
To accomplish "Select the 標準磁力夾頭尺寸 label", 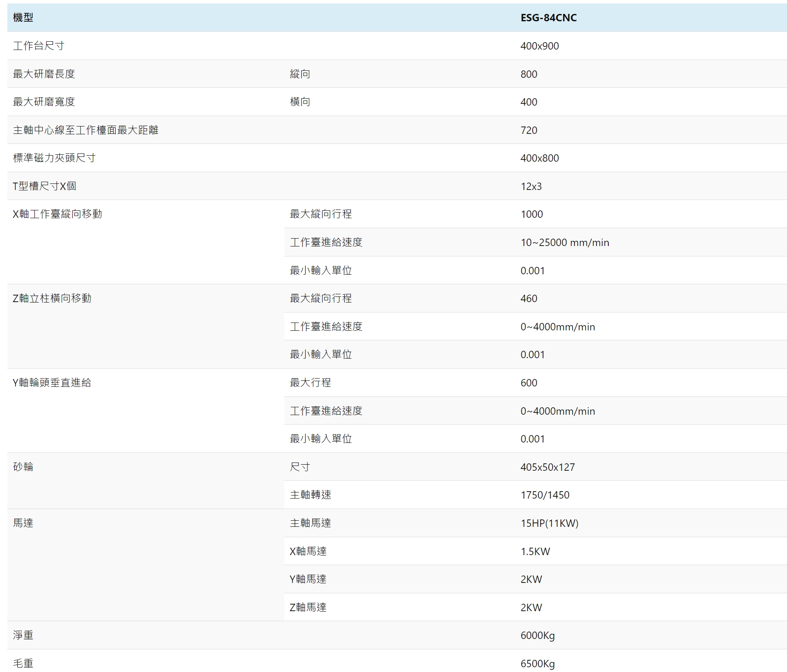I will tap(54, 158).
